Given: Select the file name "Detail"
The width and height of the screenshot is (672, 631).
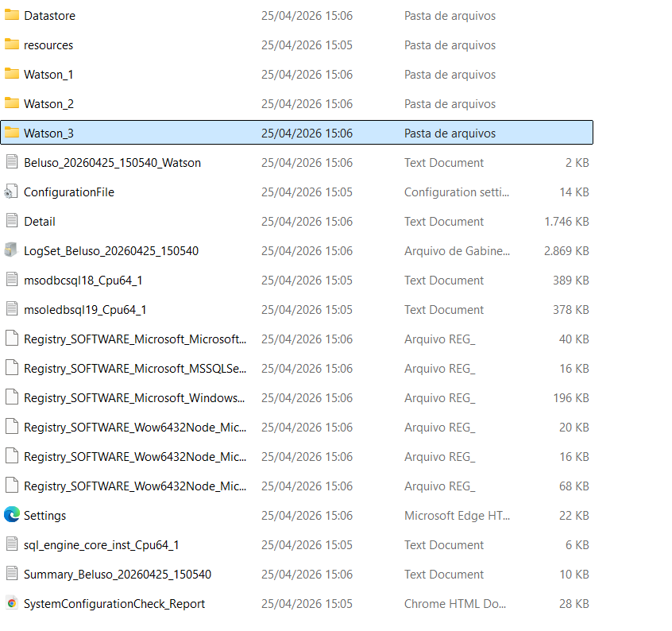Looking at the screenshot, I should point(40,222).
